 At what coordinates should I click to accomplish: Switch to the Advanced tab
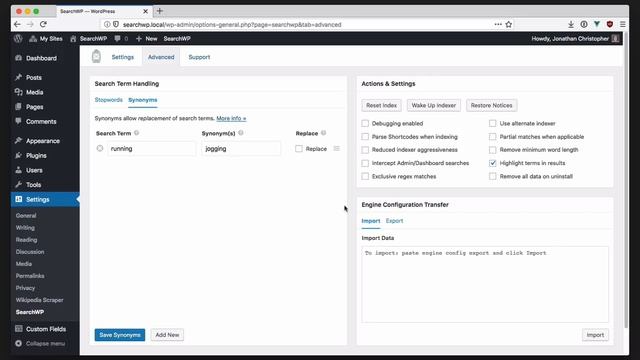pyautogui.click(x=161, y=57)
